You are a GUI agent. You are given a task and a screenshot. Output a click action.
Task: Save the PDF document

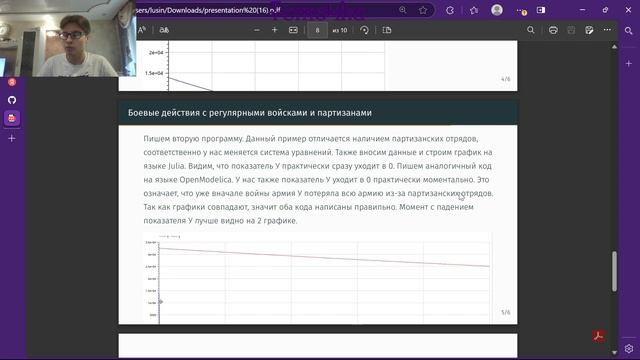point(571,30)
